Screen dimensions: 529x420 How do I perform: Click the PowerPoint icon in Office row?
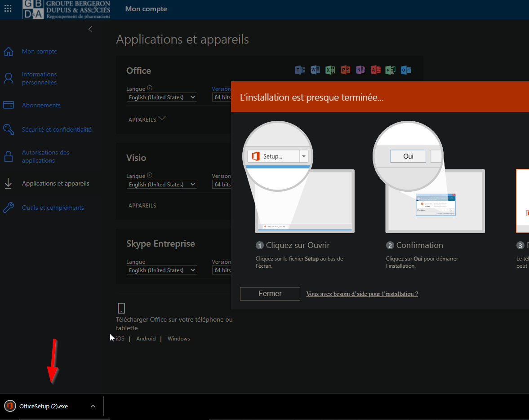[x=345, y=70]
